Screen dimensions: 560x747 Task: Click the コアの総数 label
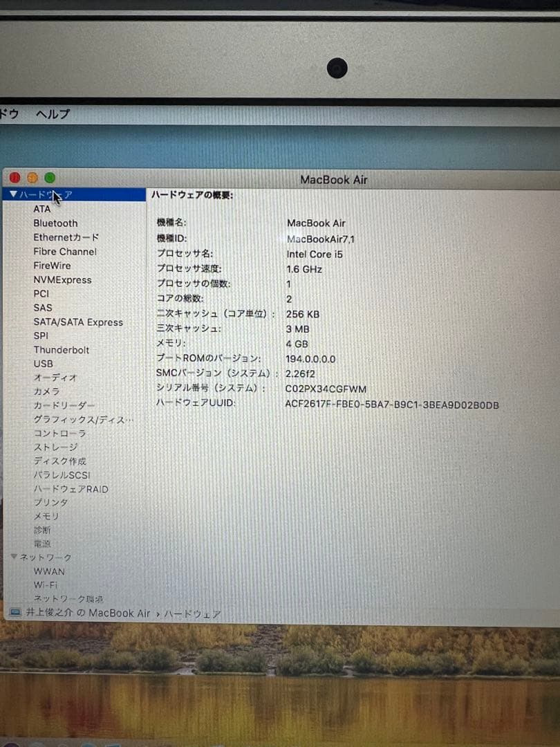[x=180, y=298]
